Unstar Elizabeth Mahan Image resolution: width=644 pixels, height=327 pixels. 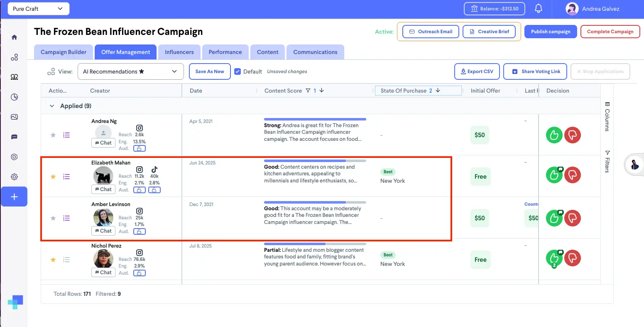coord(53,177)
